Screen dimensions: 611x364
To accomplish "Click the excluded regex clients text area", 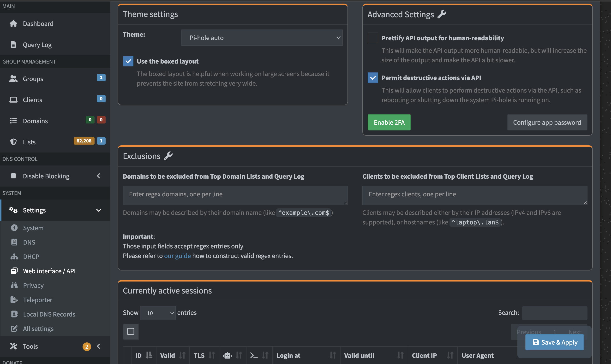I will [475, 195].
